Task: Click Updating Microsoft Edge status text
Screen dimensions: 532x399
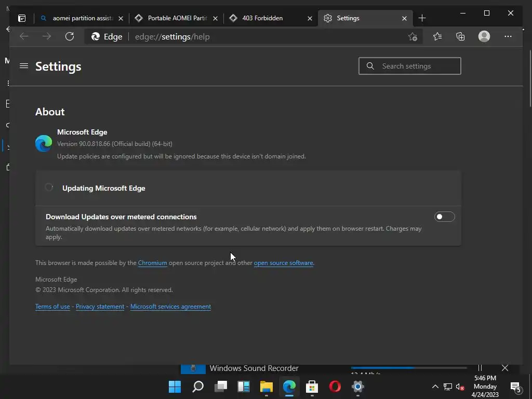Action: (x=104, y=188)
